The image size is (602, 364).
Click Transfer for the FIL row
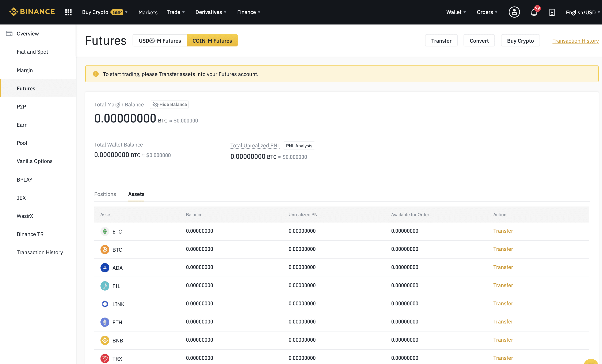click(x=503, y=285)
